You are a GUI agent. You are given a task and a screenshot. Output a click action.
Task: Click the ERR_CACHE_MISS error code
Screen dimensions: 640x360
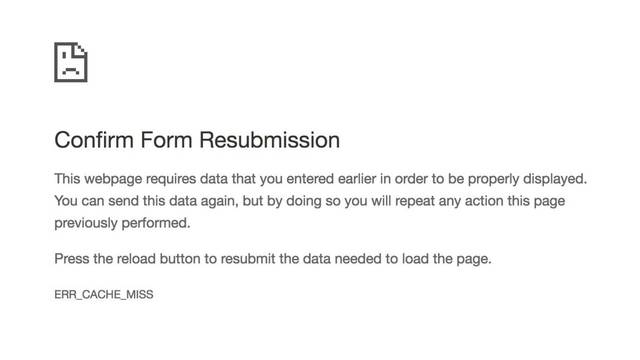(x=104, y=294)
